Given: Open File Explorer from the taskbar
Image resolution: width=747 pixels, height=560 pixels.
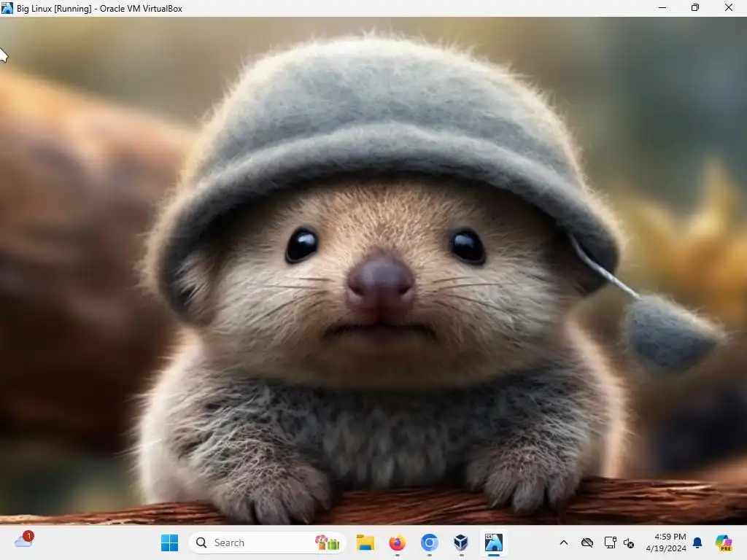Looking at the screenshot, I should pos(365,542).
